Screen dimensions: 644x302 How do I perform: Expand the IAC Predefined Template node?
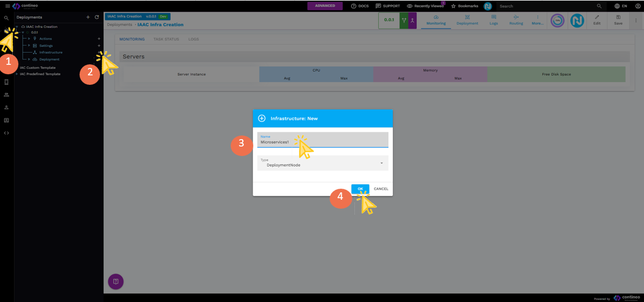[x=16, y=74]
